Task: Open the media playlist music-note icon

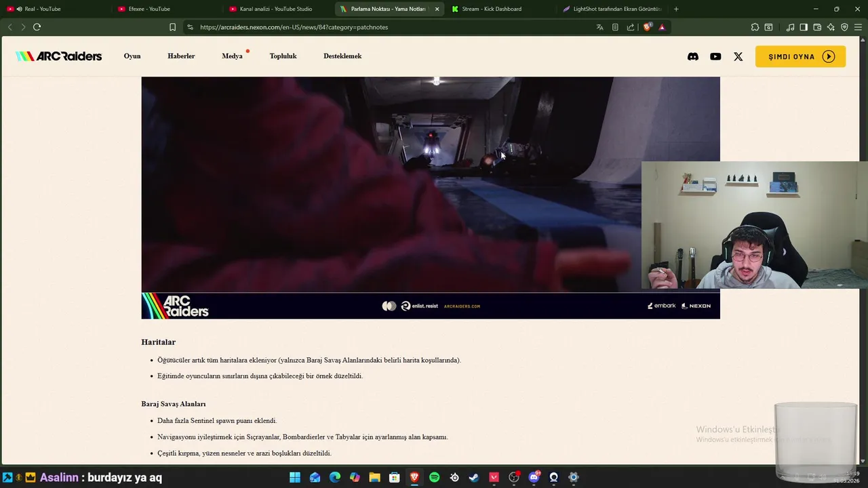Action: coord(790,27)
